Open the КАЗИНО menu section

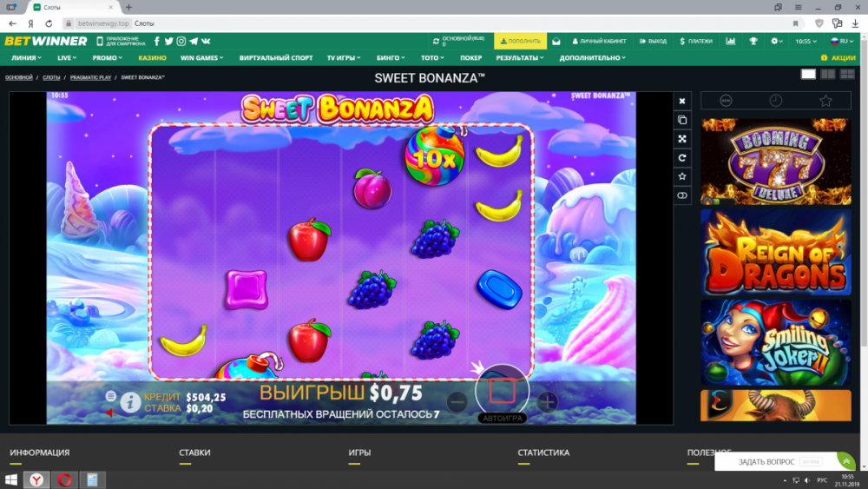(x=152, y=58)
